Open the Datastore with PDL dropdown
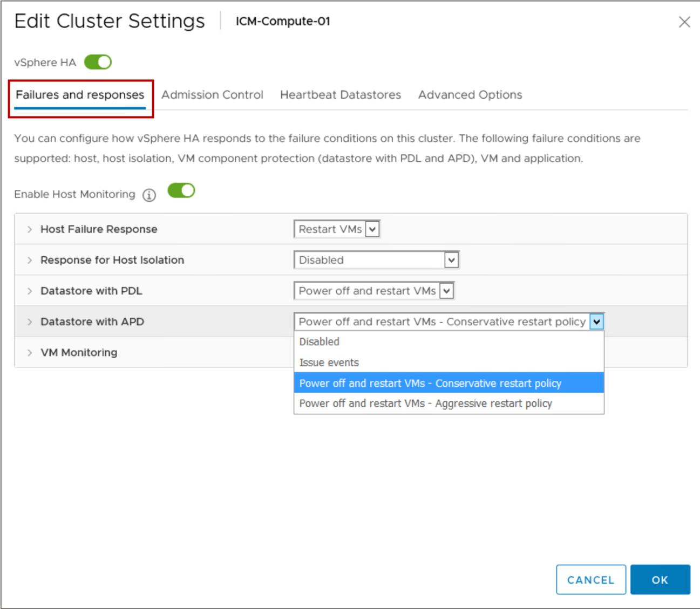Viewport: 700px width, 609px height. point(374,291)
